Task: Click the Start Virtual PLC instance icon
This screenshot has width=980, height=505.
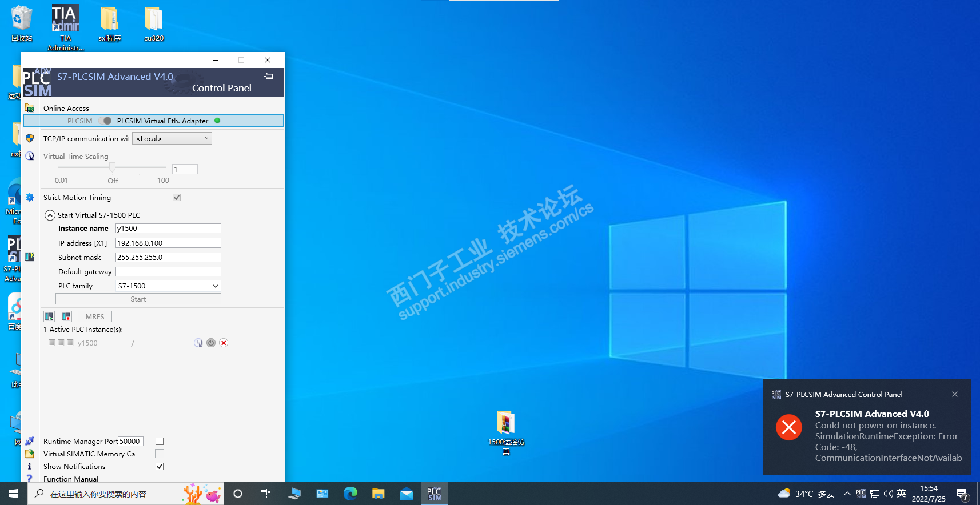Action: [30, 257]
